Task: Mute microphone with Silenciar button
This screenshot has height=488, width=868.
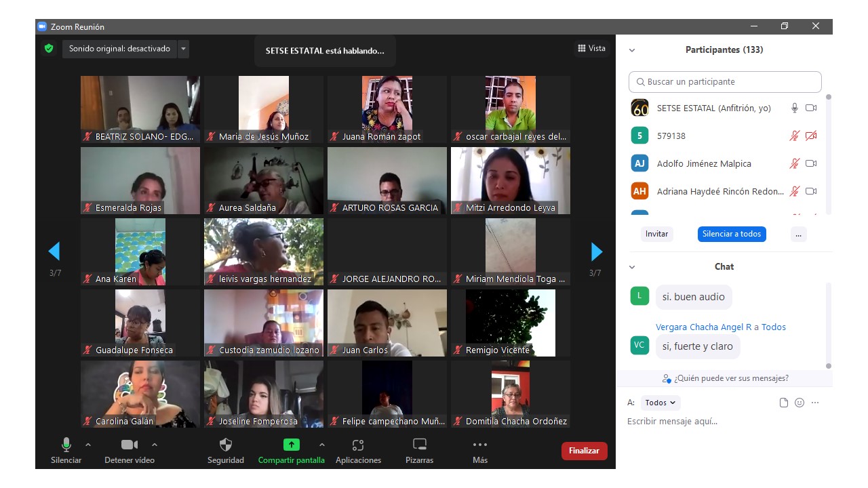Action: point(66,451)
